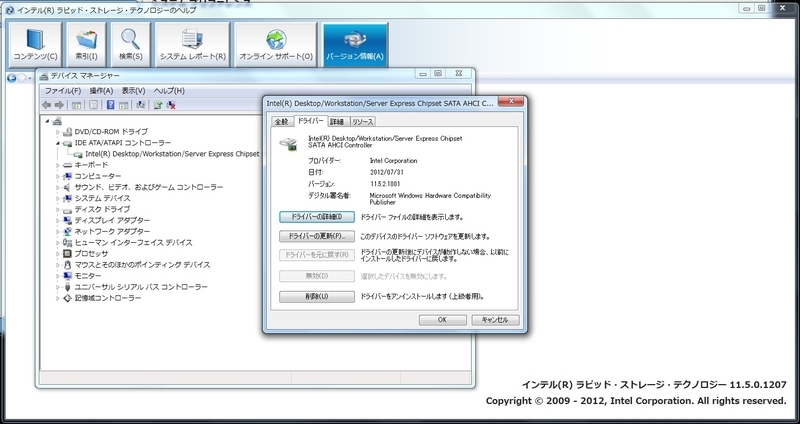Expand ネットワーク アダプター node
The image size is (800, 424).
58,232
